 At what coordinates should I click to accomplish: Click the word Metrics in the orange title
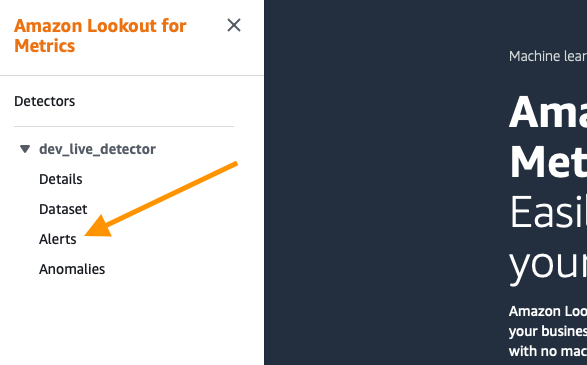click(x=45, y=46)
